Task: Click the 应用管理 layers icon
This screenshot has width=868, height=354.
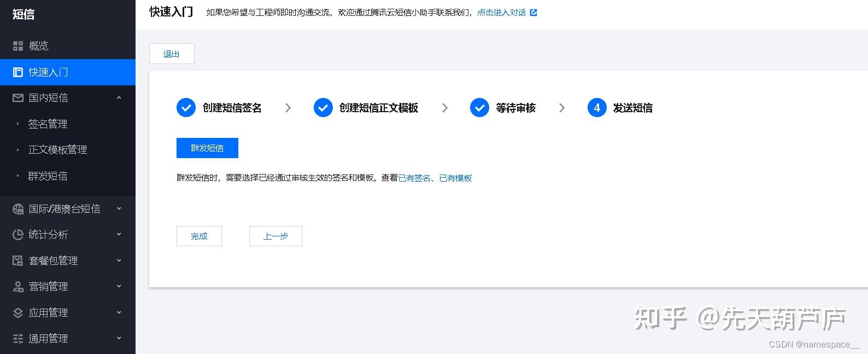Action: pos(18,313)
